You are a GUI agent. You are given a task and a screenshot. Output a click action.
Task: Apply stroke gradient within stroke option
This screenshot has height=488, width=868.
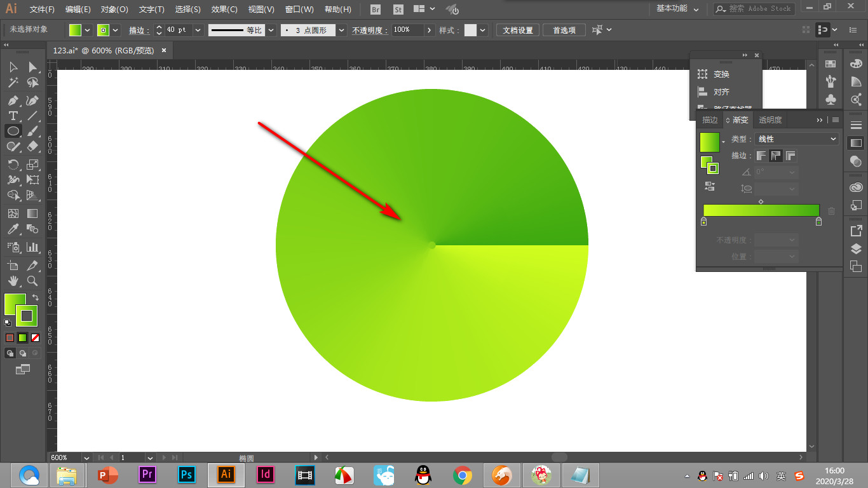coord(761,156)
